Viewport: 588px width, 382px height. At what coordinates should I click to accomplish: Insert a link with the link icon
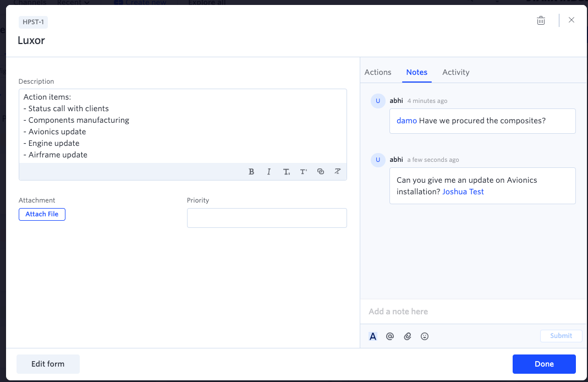pyautogui.click(x=321, y=172)
